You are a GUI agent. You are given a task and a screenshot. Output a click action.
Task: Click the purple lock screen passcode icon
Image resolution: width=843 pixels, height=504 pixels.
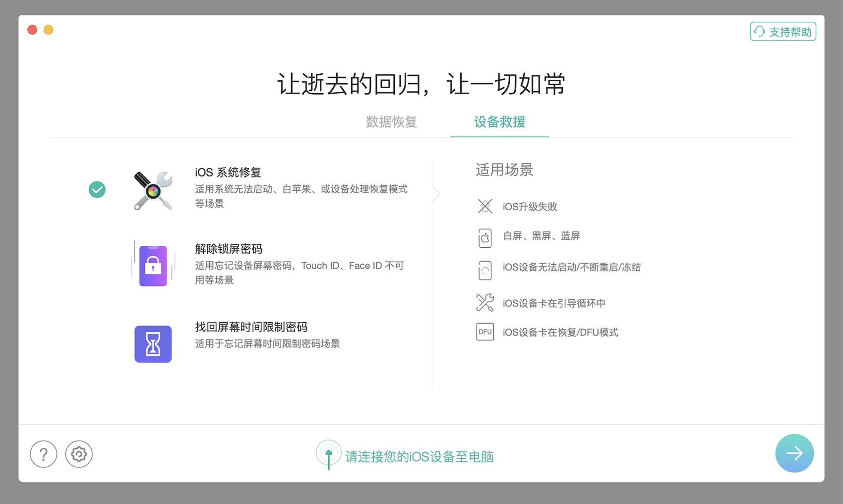153,265
